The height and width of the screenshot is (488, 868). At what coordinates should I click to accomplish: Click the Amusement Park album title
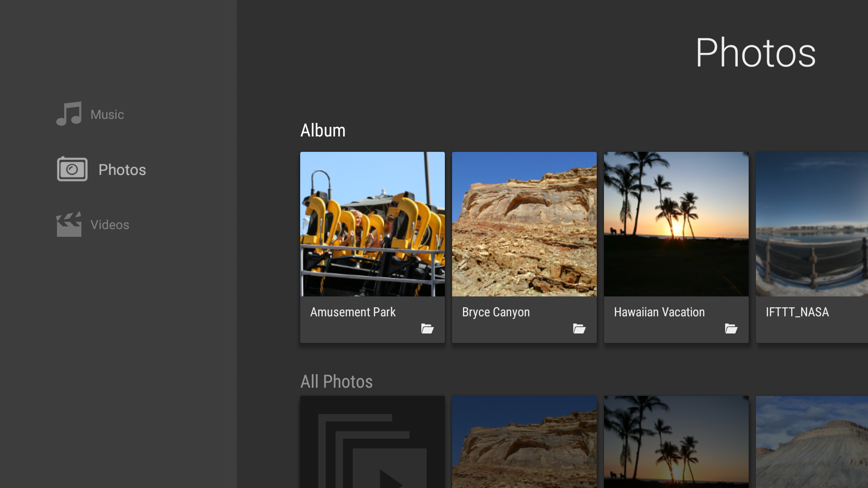pos(353,312)
